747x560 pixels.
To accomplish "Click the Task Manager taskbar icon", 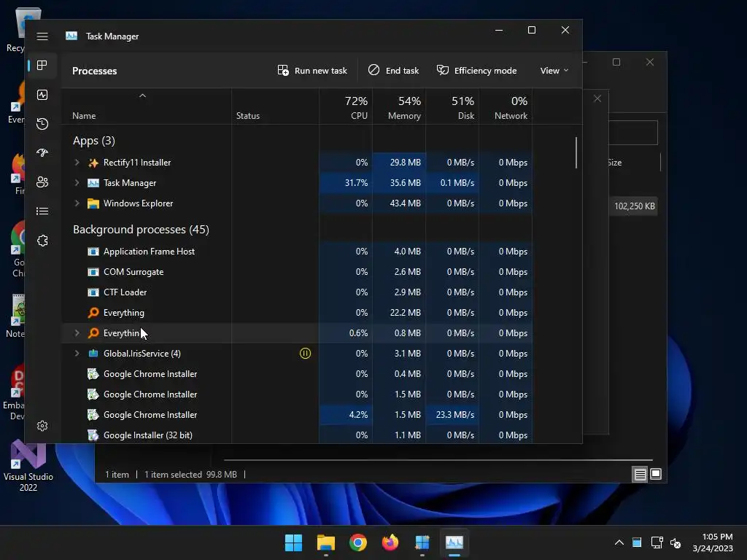I will (x=454, y=542).
